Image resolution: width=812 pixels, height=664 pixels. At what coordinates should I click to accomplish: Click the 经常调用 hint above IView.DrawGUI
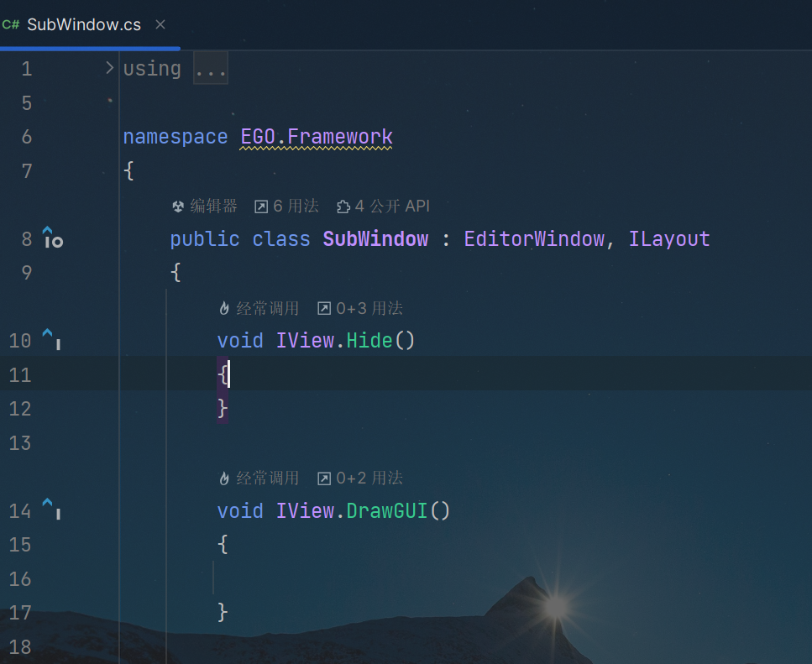coord(259,478)
